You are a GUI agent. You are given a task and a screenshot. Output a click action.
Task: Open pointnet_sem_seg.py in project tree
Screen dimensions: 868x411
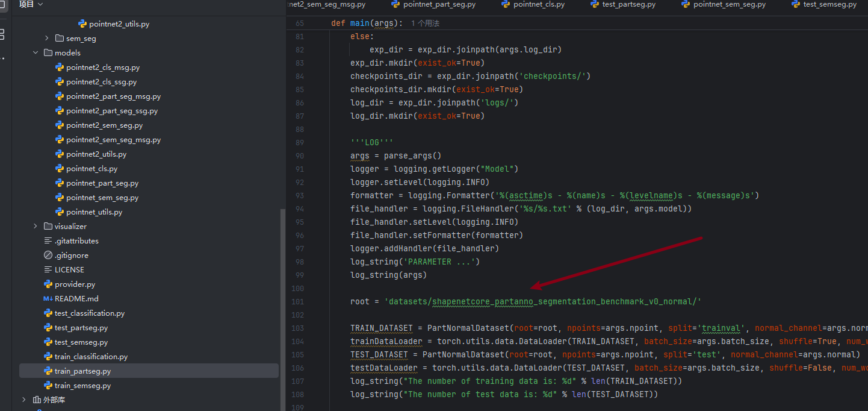[102, 198]
